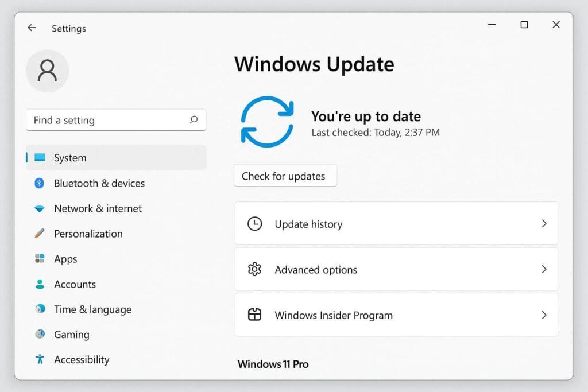Click the search magnifier icon
This screenshot has height=392, width=588.
194,120
